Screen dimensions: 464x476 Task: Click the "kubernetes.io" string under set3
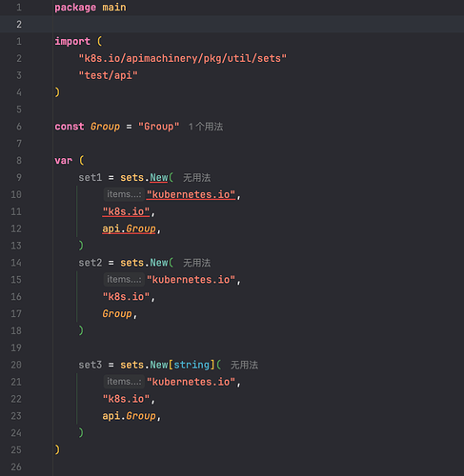191,382
